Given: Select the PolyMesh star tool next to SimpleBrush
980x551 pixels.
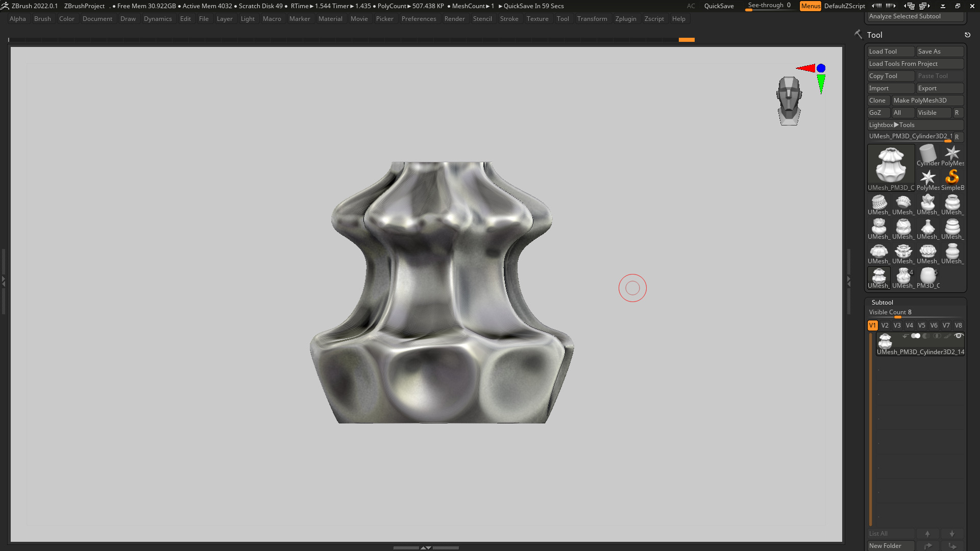Looking at the screenshot, I should 927,180.
